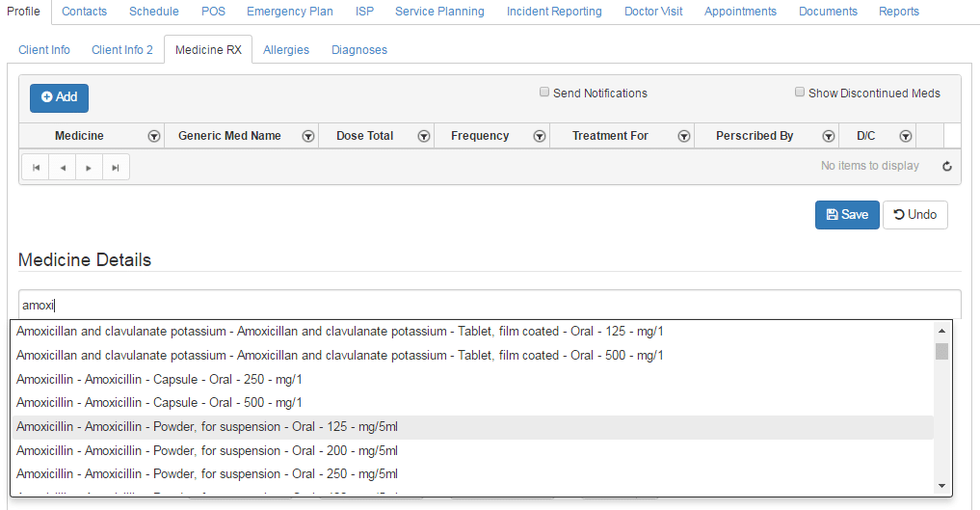This screenshot has width=980, height=510.
Task: Click the Perscribed By filter icon
Action: click(828, 136)
